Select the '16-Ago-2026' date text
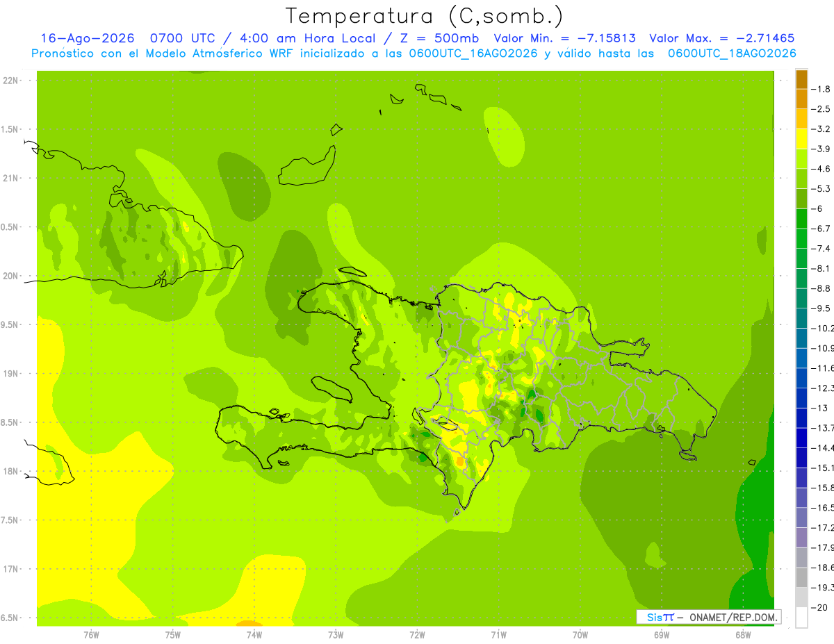 87,38
